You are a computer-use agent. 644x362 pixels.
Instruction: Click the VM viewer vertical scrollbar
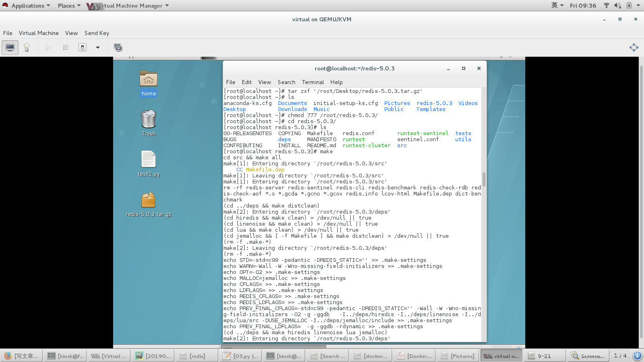(642, 201)
